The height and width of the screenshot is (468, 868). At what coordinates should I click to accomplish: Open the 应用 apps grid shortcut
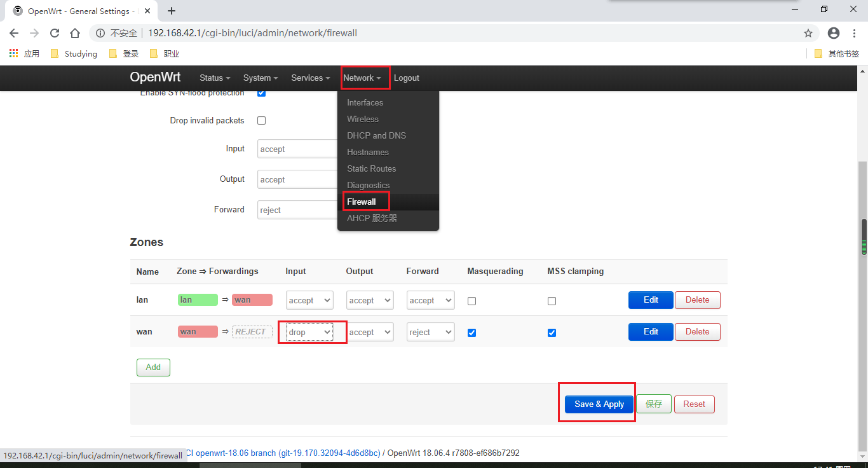(24, 53)
